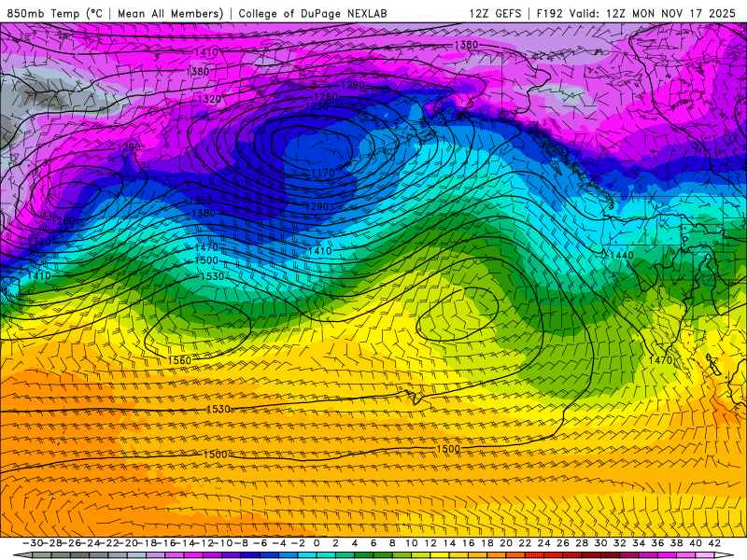Click the "F192" forecast hour label

click(549, 13)
